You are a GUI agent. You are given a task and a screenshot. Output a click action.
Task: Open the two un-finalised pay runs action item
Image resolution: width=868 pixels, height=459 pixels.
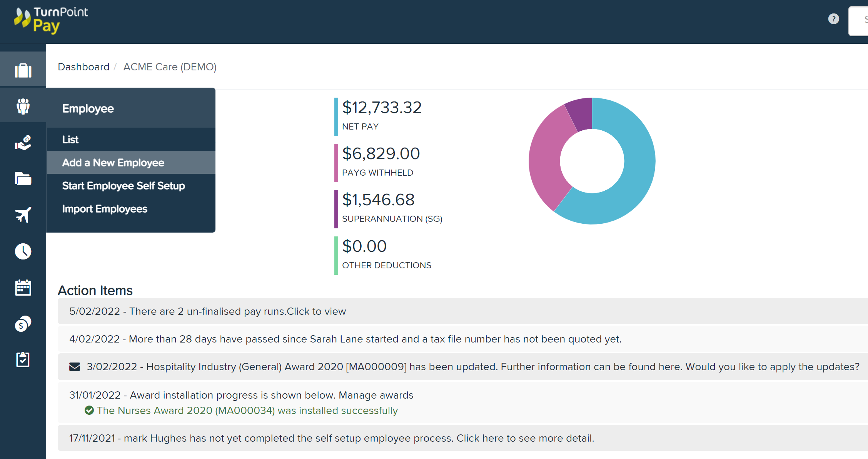tap(208, 311)
